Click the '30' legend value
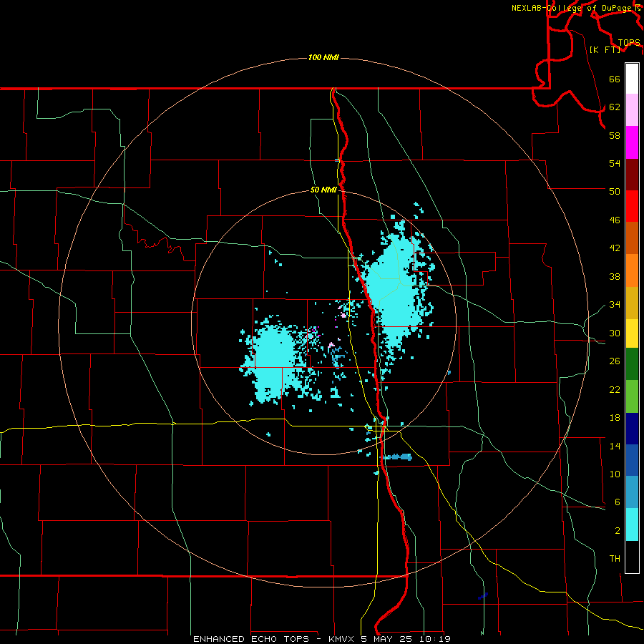The image size is (644, 644). pos(615,333)
